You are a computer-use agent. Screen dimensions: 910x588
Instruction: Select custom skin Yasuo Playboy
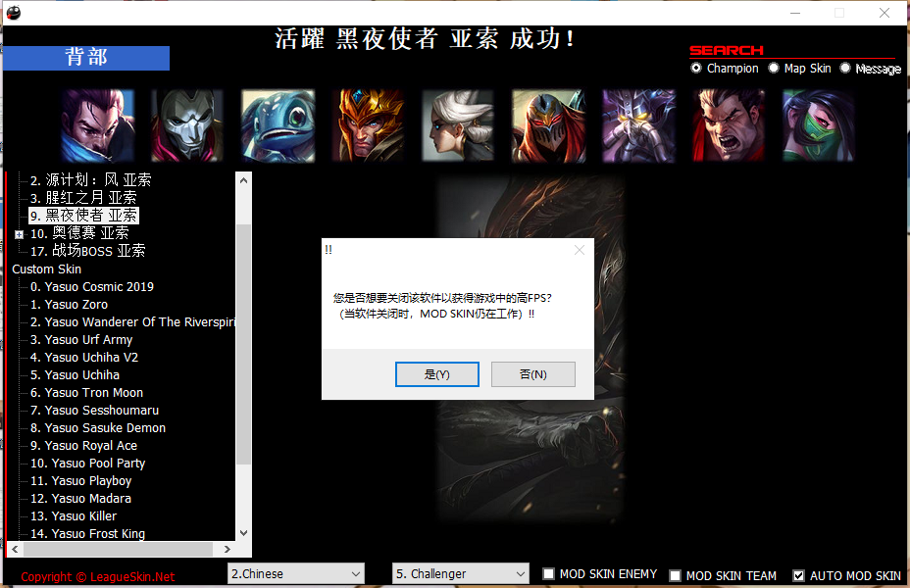tap(80, 481)
